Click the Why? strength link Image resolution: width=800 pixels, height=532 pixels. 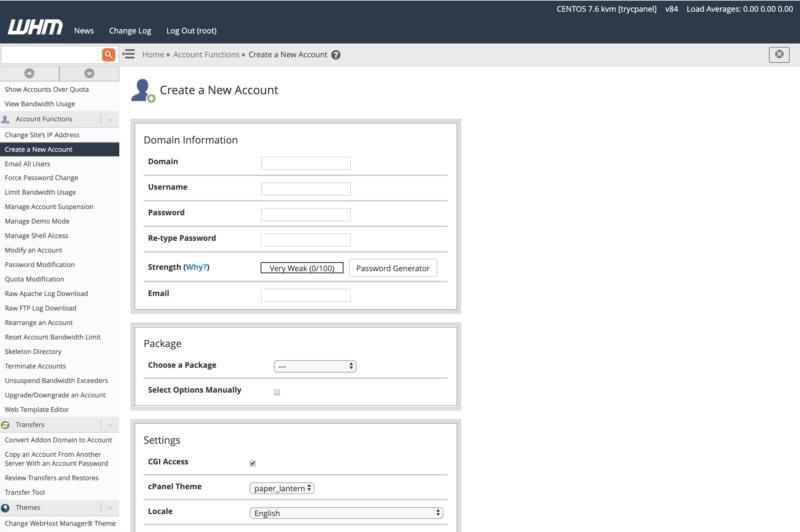point(197,268)
